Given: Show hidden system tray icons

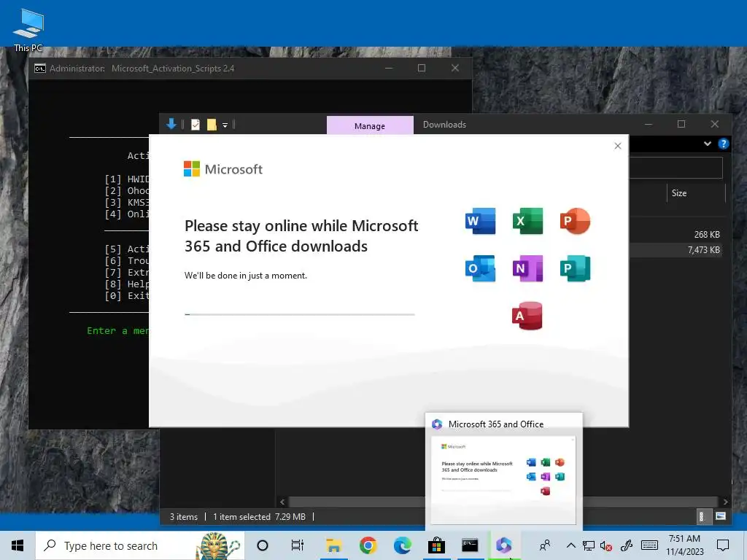Looking at the screenshot, I should [570, 545].
